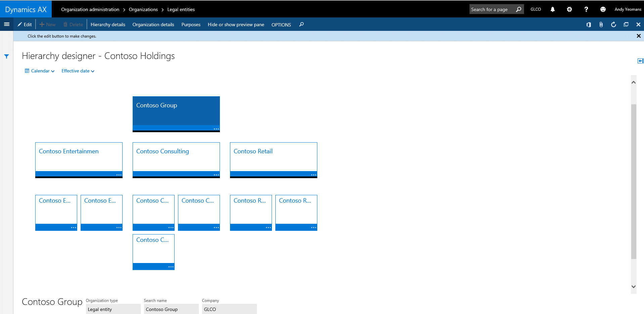Screen dimensions: 644x314
Task: Click the Search name field
Action: pyautogui.click(x=171, y=309)
